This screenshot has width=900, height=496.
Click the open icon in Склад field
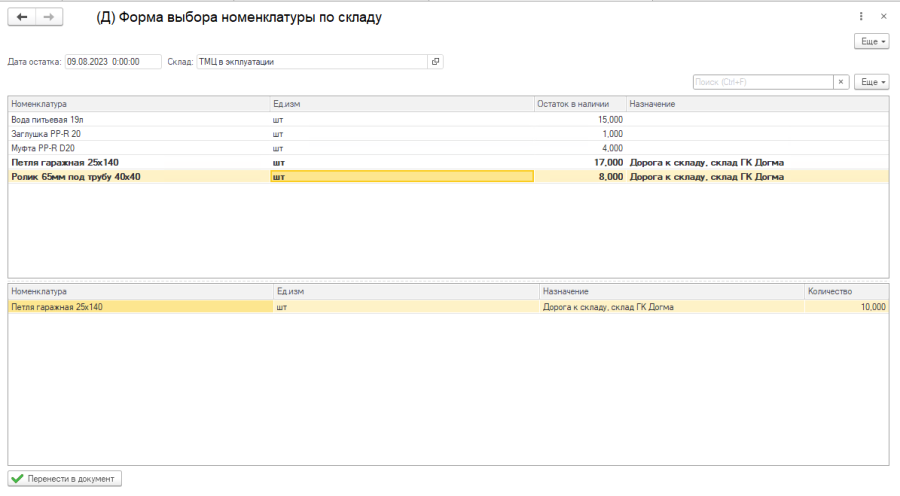[x=435, y=62]
